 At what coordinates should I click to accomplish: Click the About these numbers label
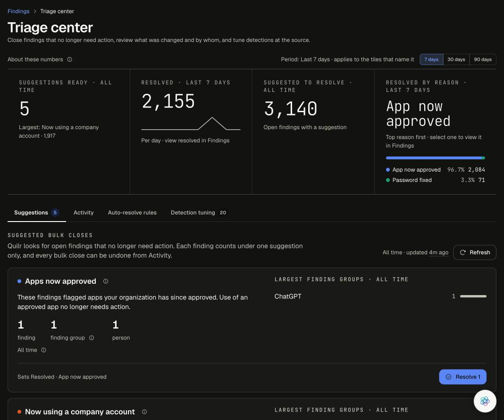tap(35, 59)
